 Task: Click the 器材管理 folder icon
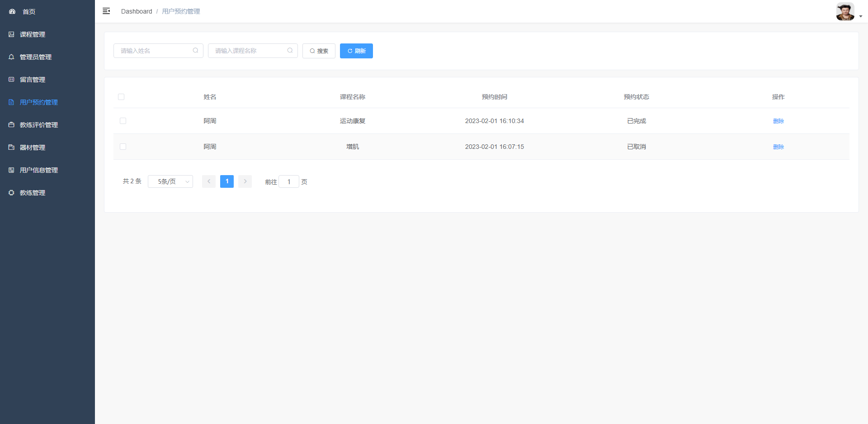(x=11, y=148)
